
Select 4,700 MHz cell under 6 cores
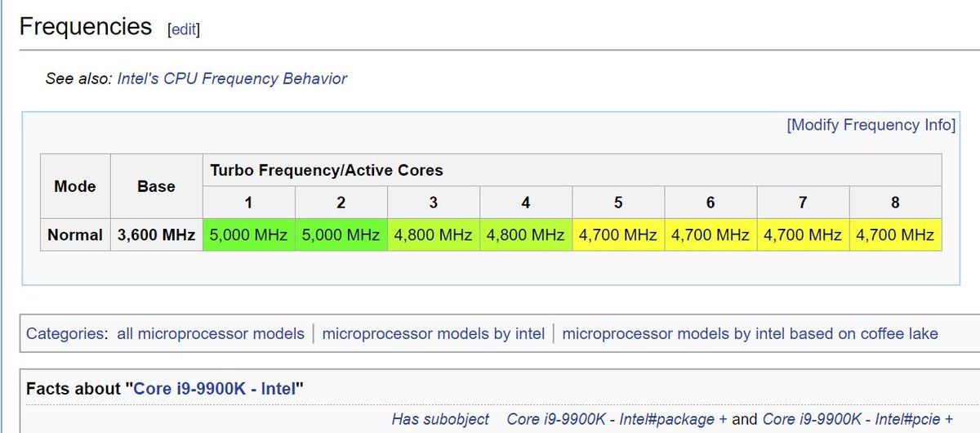point(710,235)
